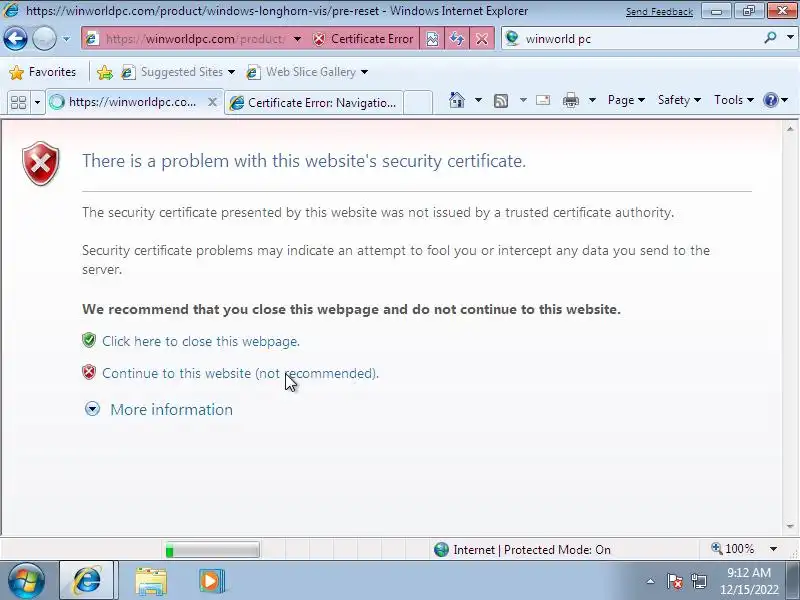
Task: Go to the Home page icon
Action: click(457, 100)
